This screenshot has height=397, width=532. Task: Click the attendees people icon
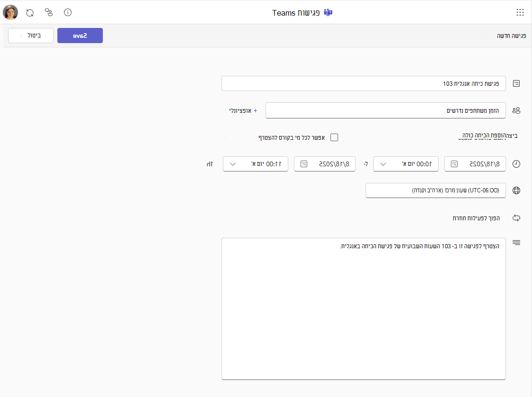tap(516, 110)
